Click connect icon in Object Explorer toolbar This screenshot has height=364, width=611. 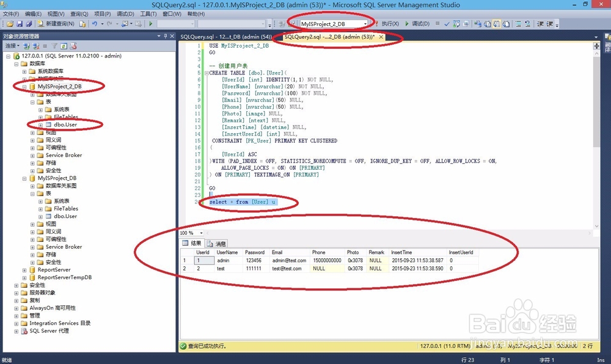pyautogui.click(x=26, y=46)
